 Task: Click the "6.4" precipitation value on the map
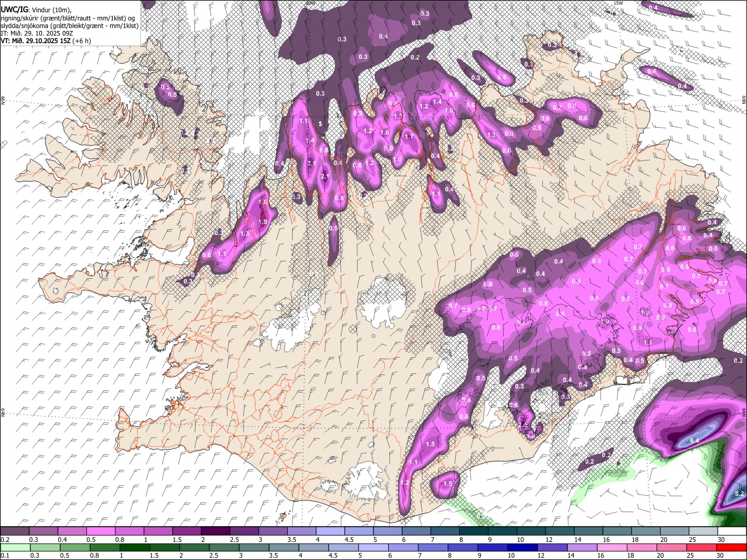click(694, 440)
